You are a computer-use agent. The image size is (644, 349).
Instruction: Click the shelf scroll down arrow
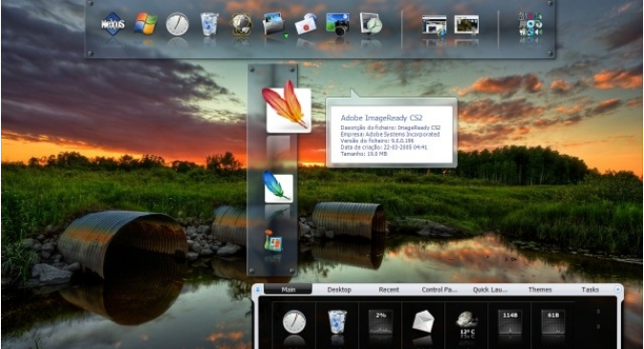point(598,326)
